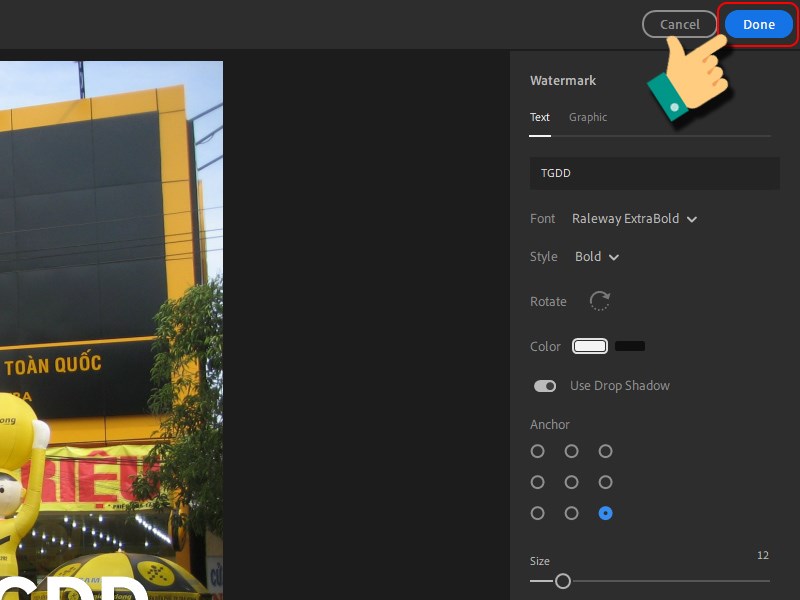Set anchor to center radio
Viewport: 800px width, 600px height.
click(571, 482)
